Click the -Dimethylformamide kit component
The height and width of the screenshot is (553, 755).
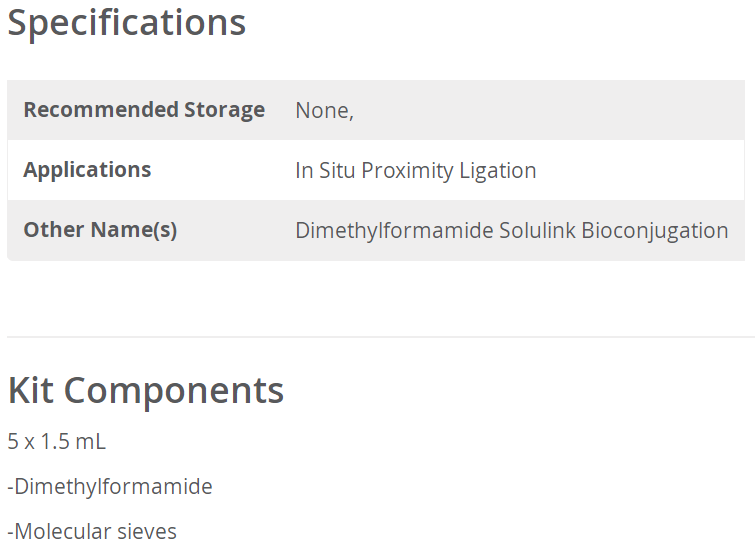[110, 487]
